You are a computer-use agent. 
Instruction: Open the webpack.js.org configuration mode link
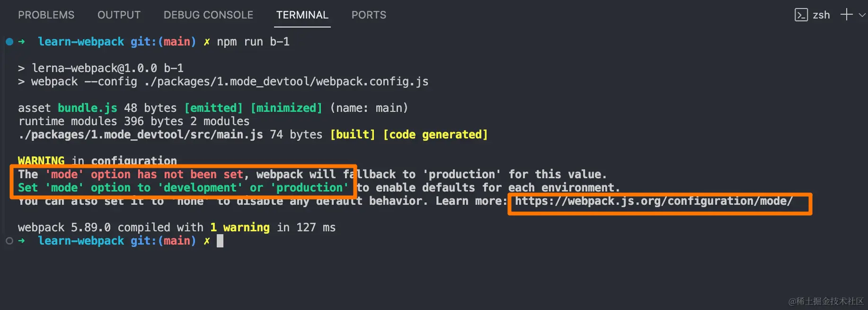tap(653, 201)
